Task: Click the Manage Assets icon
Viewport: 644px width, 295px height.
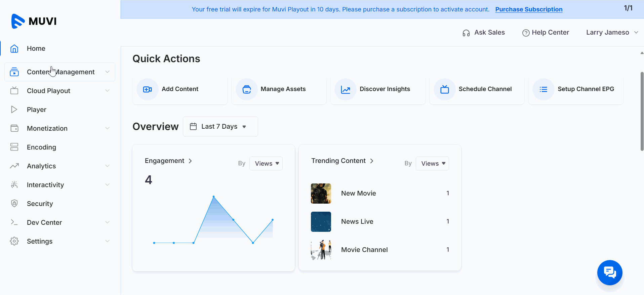Action: [246, 89]
